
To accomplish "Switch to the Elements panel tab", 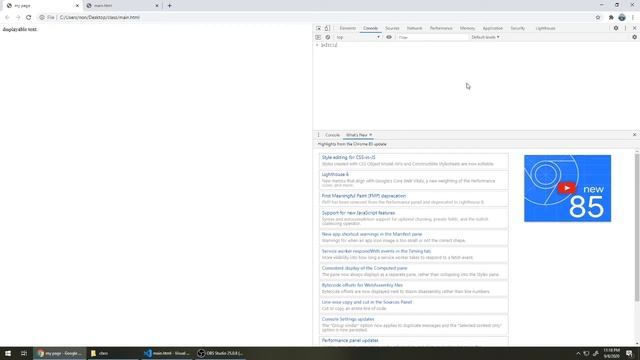I will pyautogui.click(x=348, y=28).
